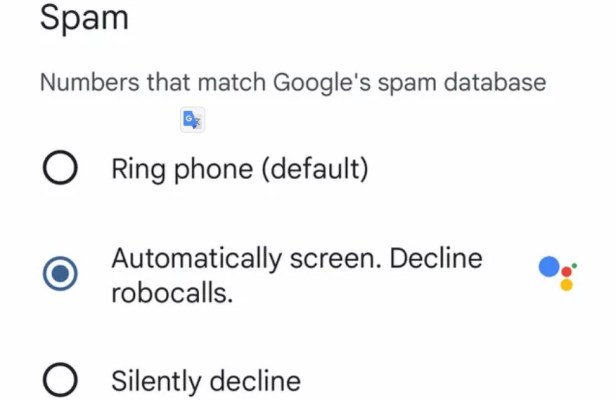Click the spam database description text
616x400 pixels.
click(x=293, y=82)
